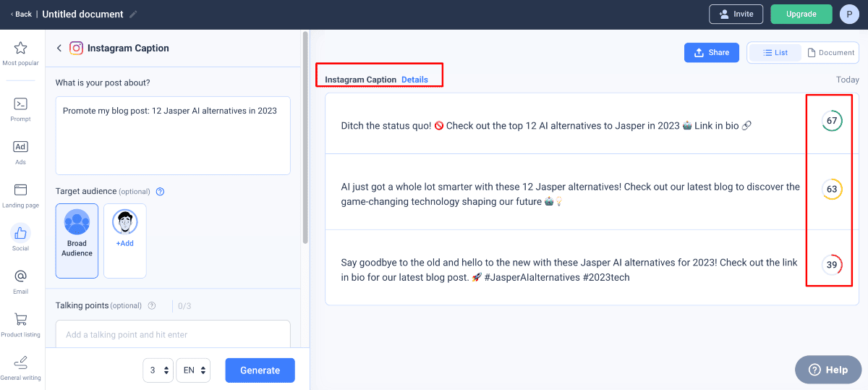
Task: Click the target audience help icon
Action: (161, 192)
